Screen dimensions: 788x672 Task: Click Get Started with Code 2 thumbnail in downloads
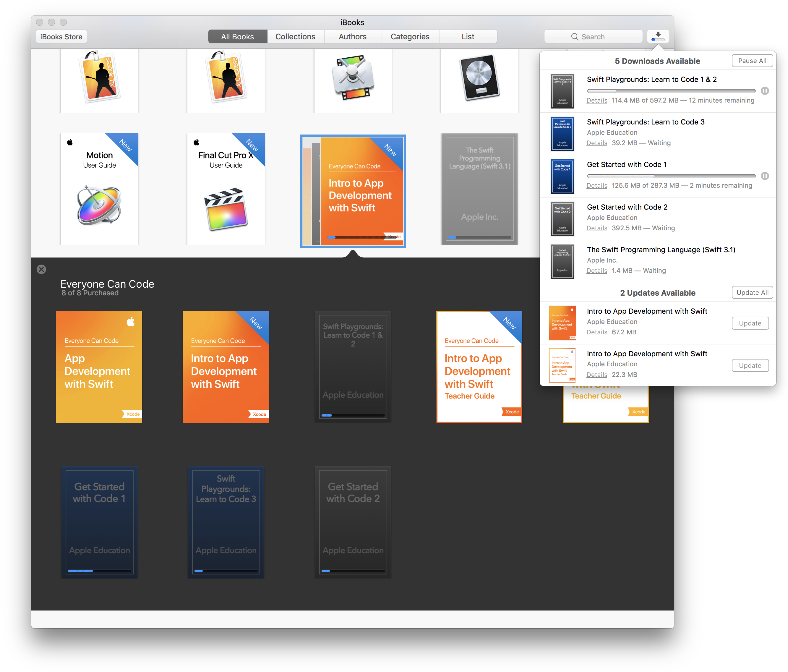[x=562, y=219]
